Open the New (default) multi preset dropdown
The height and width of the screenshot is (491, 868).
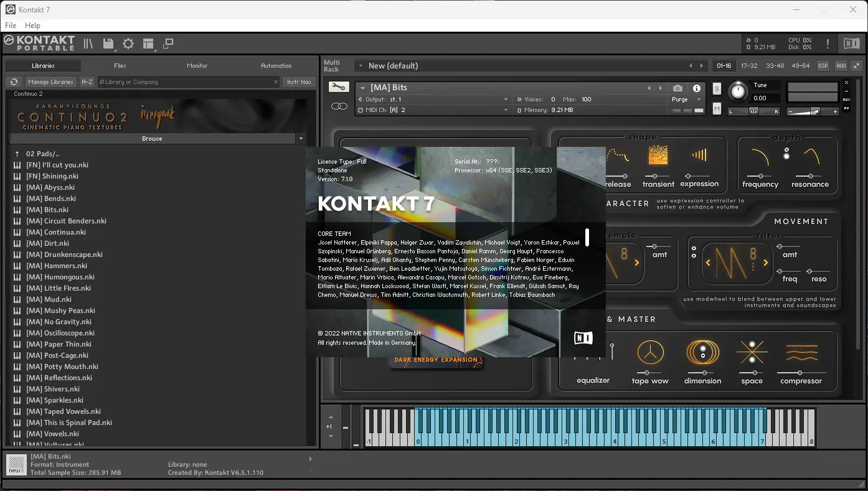(x=360, y=66)
